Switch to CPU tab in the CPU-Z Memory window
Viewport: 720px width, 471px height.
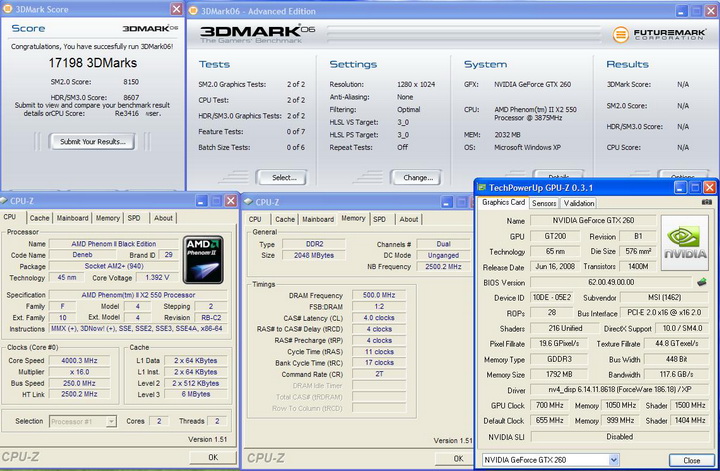(x=255, y=219)
